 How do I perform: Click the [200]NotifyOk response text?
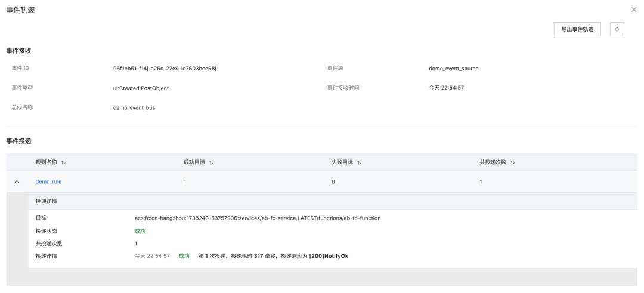coord(329,256)
